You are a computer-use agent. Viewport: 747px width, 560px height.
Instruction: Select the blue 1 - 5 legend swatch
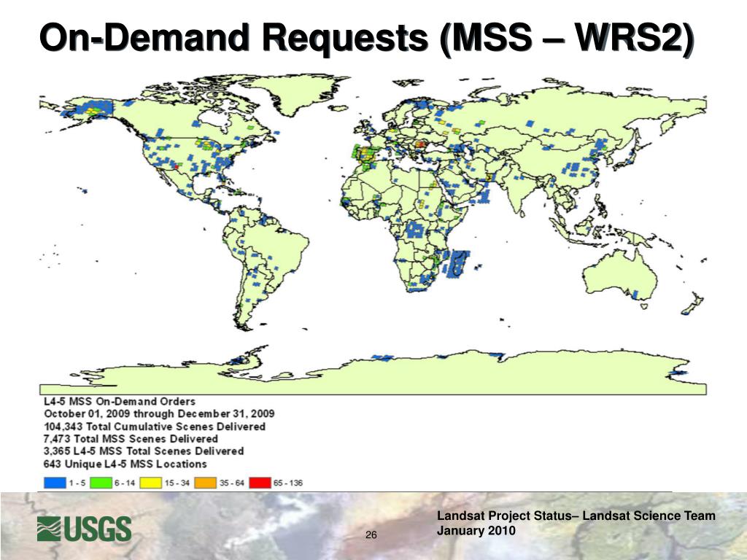[x=55, y=483]
